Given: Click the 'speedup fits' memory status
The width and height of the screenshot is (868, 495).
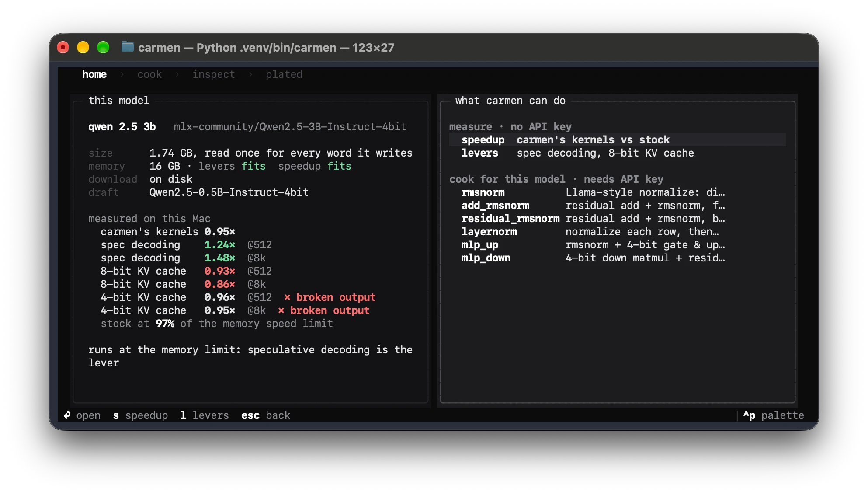Looking at the screenshot, I should tap(315, 166).
